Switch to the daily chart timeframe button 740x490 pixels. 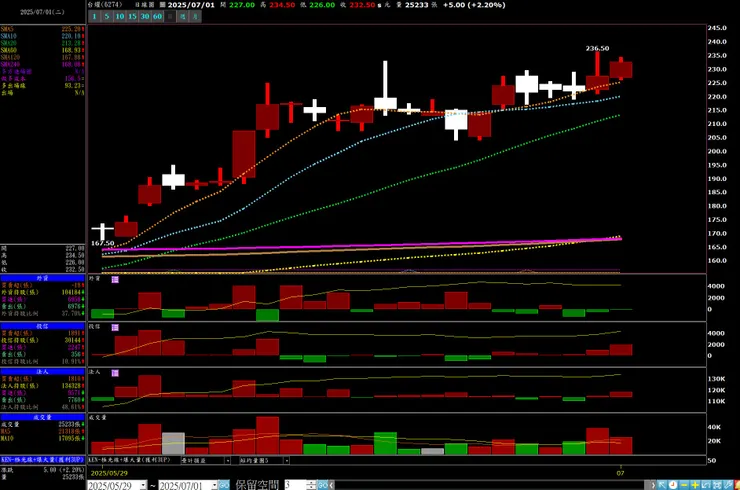170,17
